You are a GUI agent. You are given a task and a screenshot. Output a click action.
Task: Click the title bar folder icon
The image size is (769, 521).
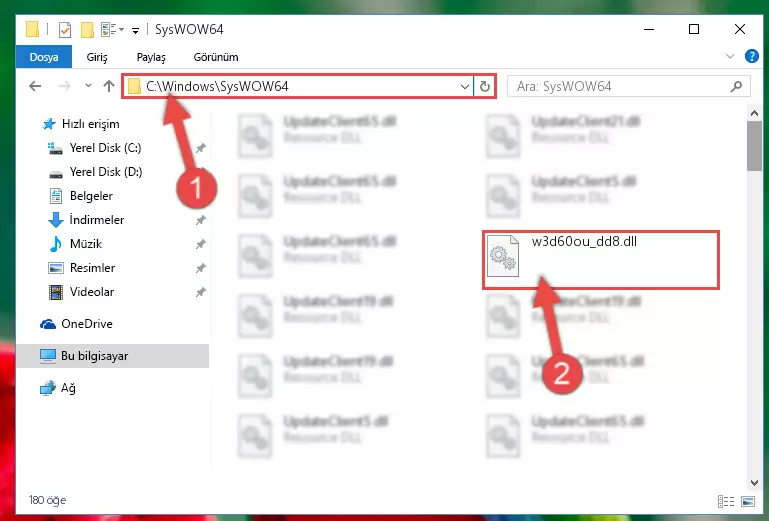[32, 29]
